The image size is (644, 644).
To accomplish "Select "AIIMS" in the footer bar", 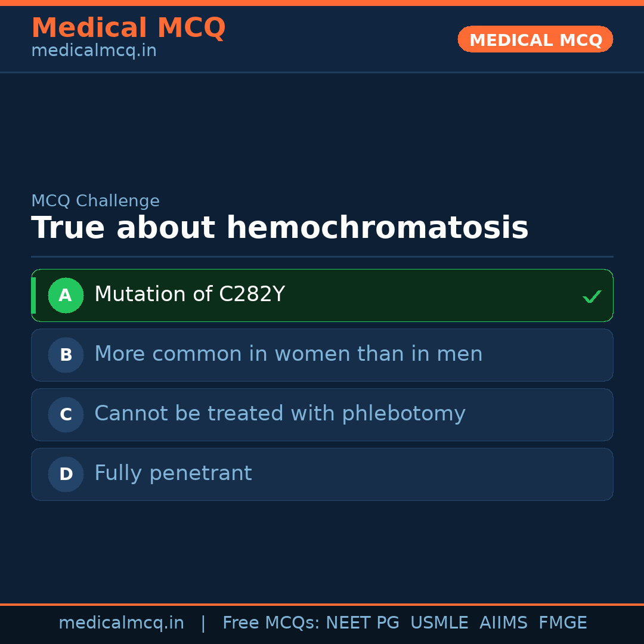I will (503, 623).
